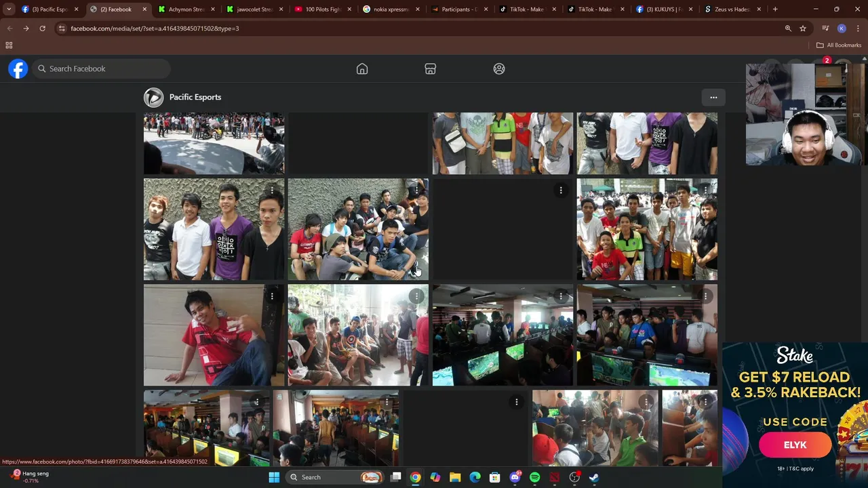The image size is (868, 488).
Task: Open the apps grid in bookmarks bar
Action: pos(9,45)
